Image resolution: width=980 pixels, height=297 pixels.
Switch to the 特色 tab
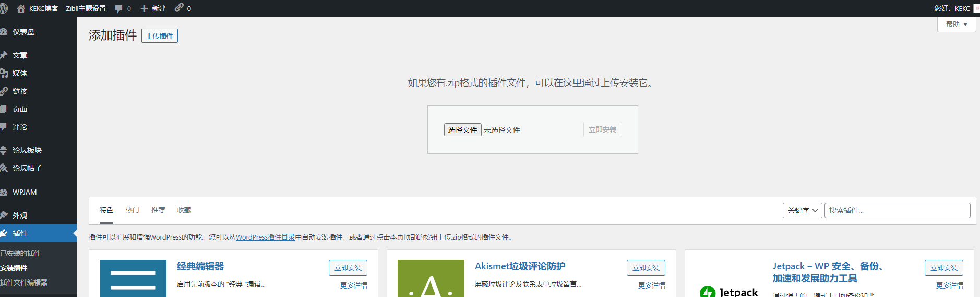106,210
